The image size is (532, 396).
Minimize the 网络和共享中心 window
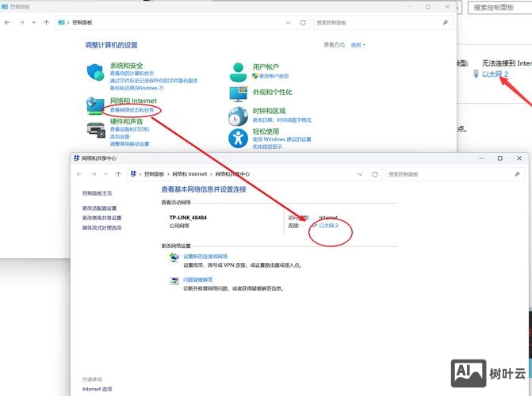[481, 158]
